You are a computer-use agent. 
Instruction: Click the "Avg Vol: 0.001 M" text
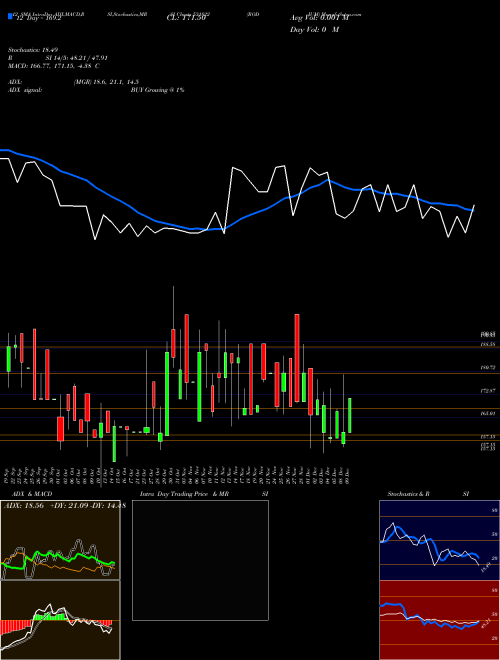pos(319,18)
